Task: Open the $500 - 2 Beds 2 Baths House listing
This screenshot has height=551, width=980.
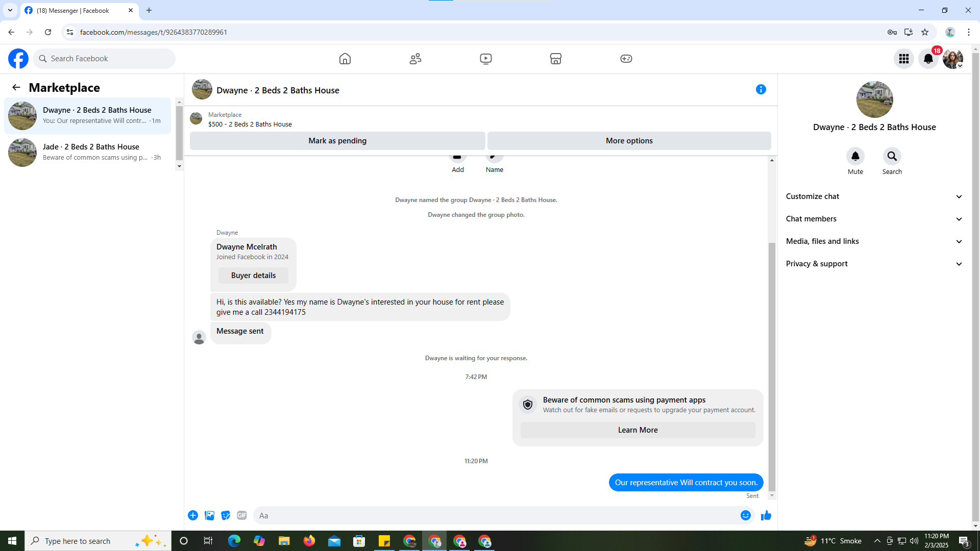Action: coord(250,124)
